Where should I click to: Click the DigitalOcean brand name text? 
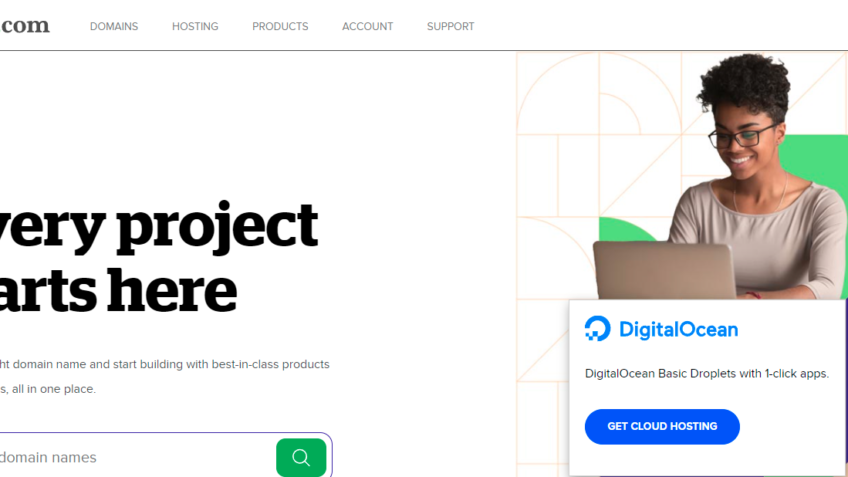(x=678, y=329)
